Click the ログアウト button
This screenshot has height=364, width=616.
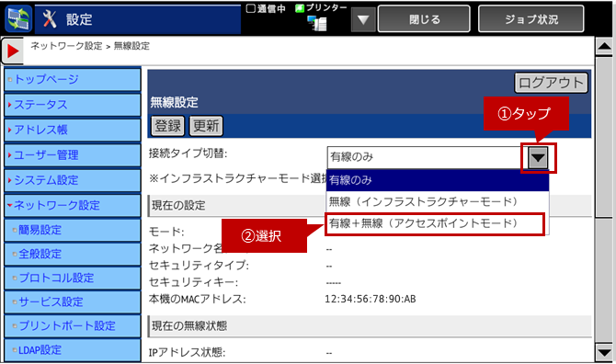551,83
